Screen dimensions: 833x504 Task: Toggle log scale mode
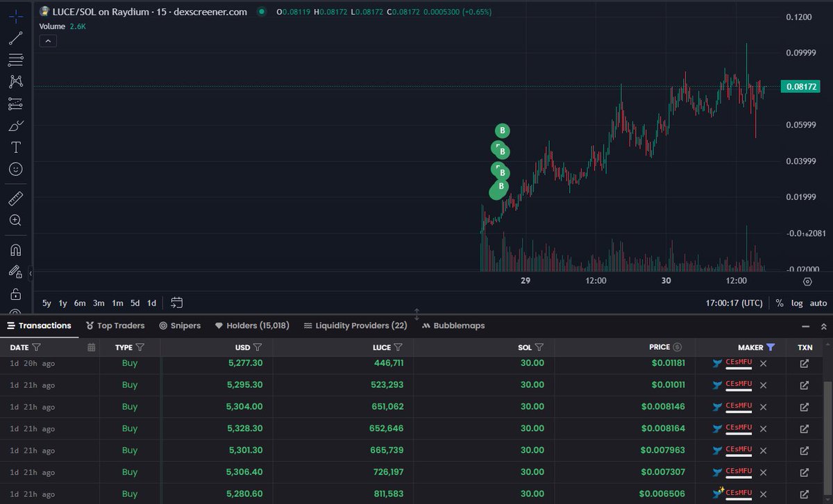(x=796, y=303)
